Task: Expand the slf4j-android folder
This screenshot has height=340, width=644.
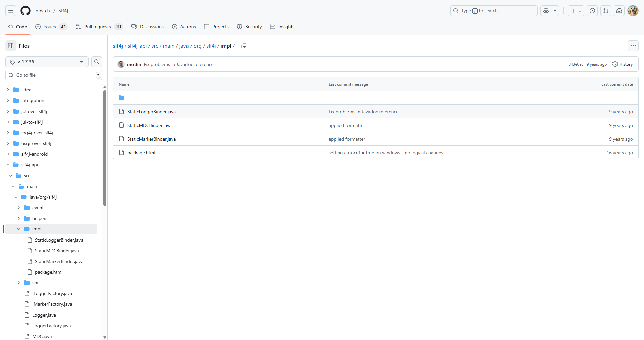Action: pos(8,154)
